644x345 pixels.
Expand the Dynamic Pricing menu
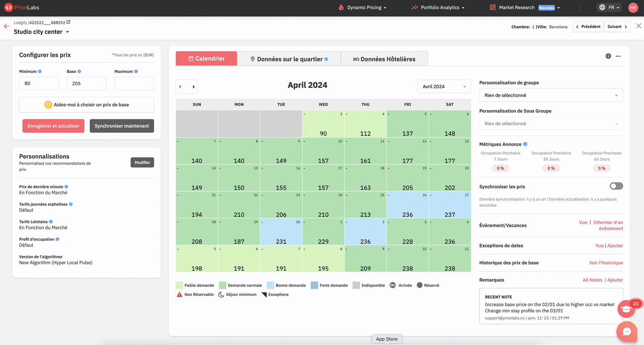coord(362,7)
